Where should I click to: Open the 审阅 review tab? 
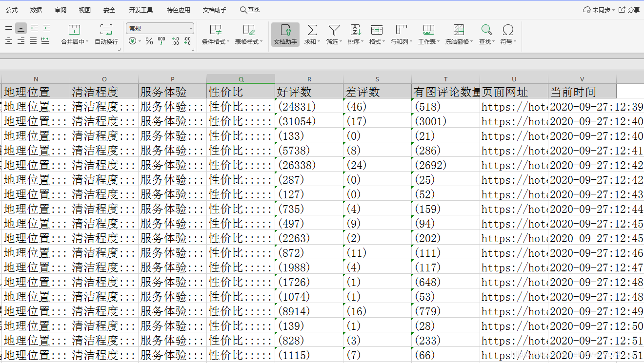(60, 10)
